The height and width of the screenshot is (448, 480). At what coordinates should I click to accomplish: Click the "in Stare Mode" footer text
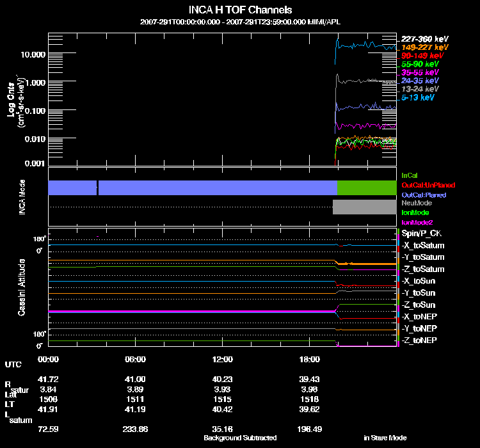(x=385, y=438)
